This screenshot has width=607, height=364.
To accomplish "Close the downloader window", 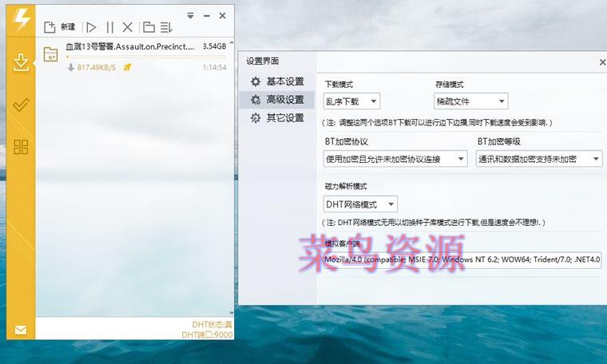I will (222, 15).
